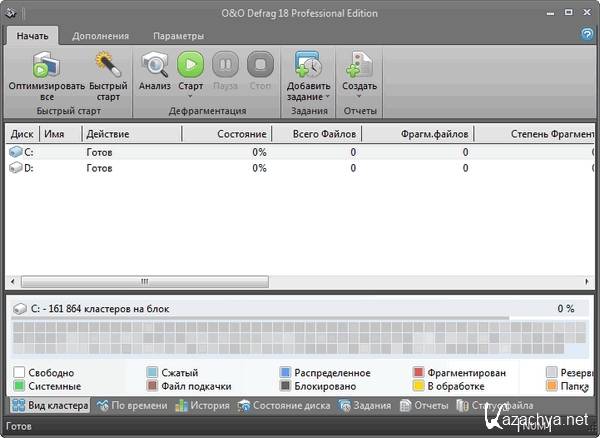600x438 pixels.
Task: Open the История bottom tab
Action: (204, 406)
